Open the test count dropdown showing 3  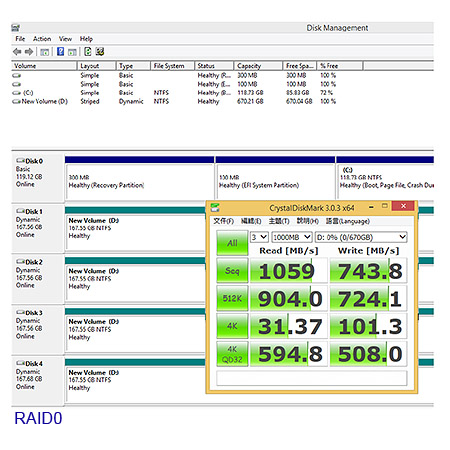pyautogui.click(x=259, y=237)
